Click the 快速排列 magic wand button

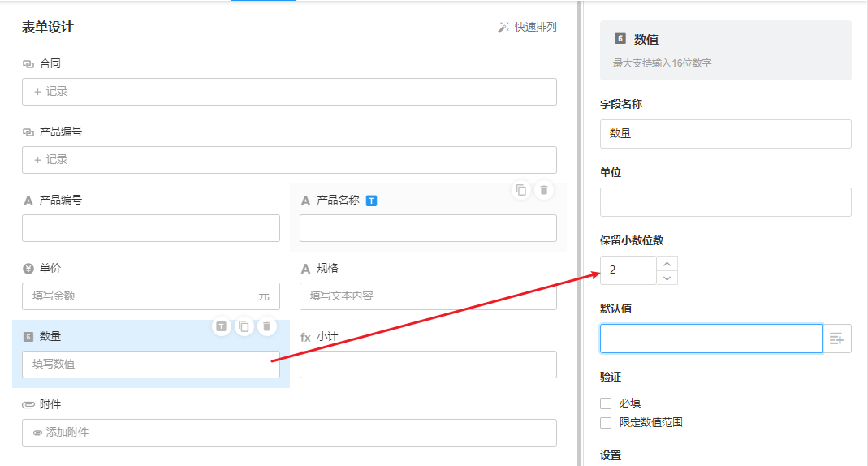coord(527,27)
